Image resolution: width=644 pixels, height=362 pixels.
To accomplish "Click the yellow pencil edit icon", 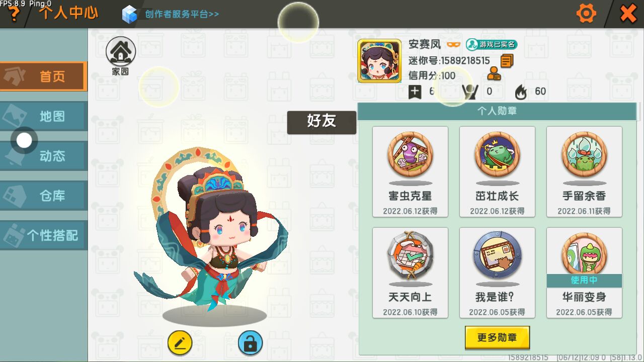I will tap(180, 343).
